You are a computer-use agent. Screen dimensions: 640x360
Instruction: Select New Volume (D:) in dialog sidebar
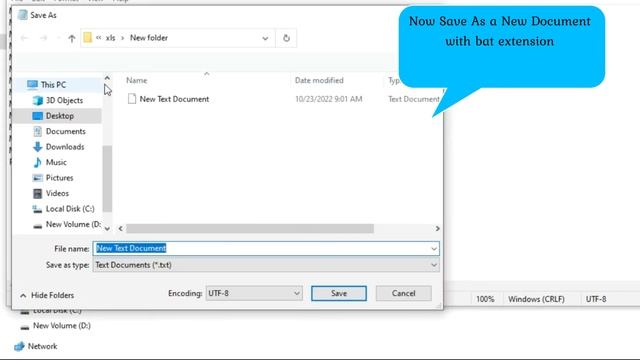tap(73, 224)
